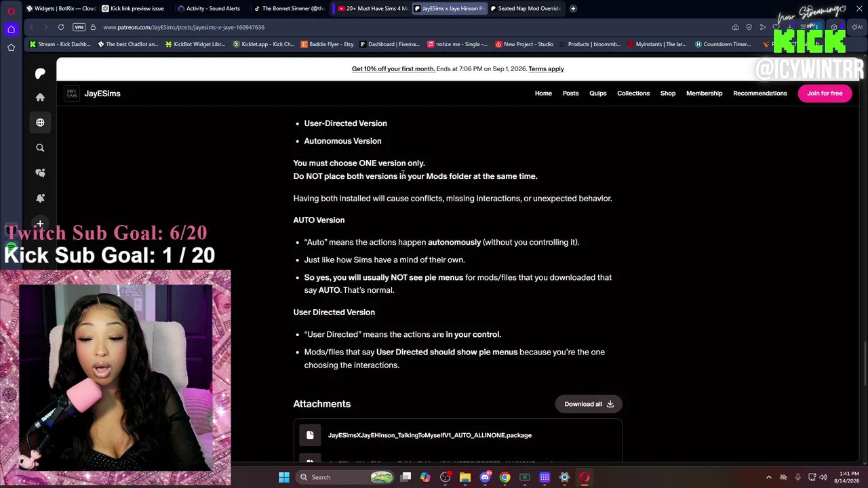The image size is (868, 488).
Task: Open a new browser tab with plus button
Action: [573, 9]
